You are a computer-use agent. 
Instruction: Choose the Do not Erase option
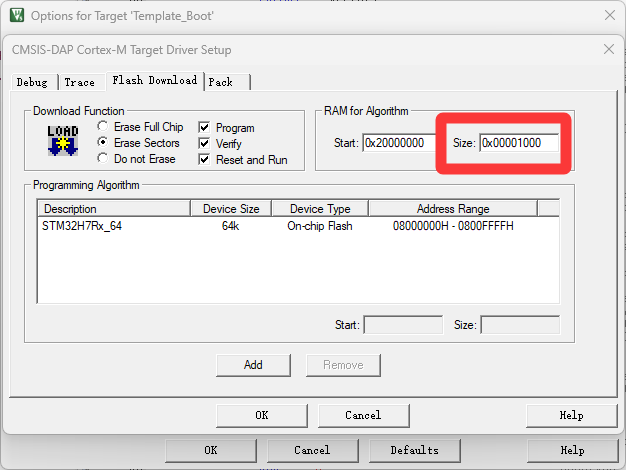[x=103, y=159]
